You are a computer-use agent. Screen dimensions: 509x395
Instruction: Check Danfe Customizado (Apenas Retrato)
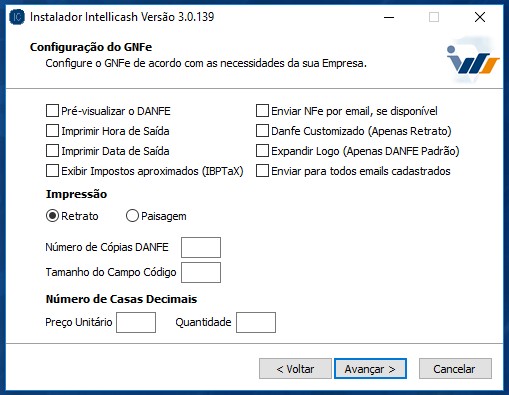pyautogui.click(x=262, y=131)
